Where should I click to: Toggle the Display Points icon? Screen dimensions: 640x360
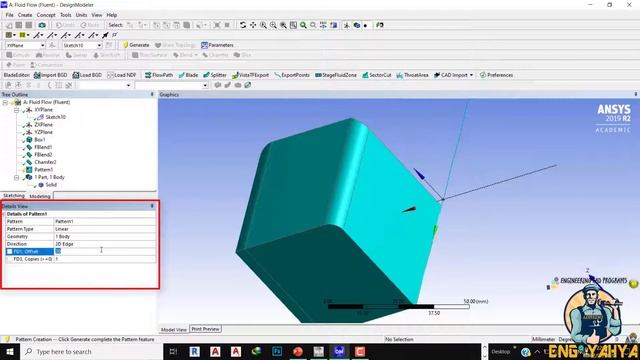tap(366, 25)
